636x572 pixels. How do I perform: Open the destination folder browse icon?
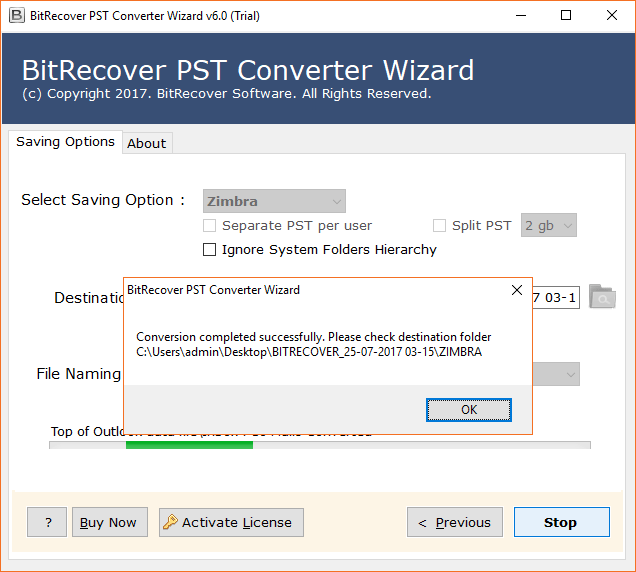602,297
